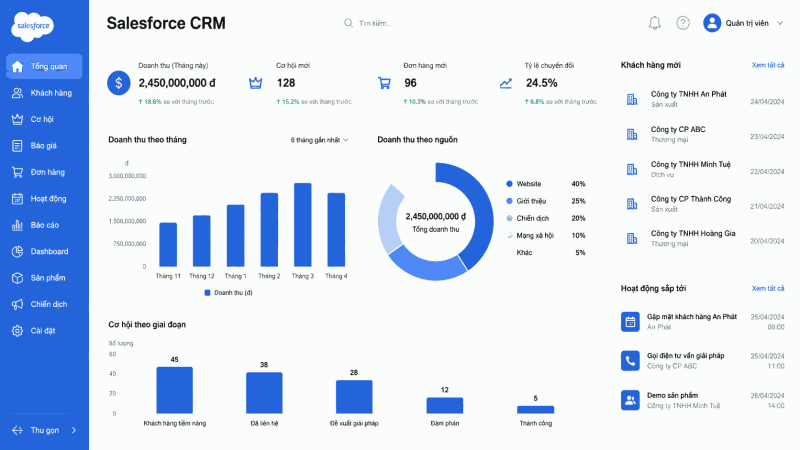
Task: Click the Thu gọn collapse arrows icon
Action: pyautogui.click(x=17, y=430)
